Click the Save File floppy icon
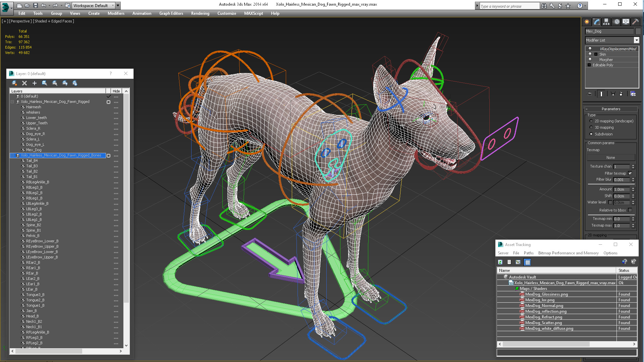This screenshot has width=644, height=362. pyautogui.click(x=35, y=5)
